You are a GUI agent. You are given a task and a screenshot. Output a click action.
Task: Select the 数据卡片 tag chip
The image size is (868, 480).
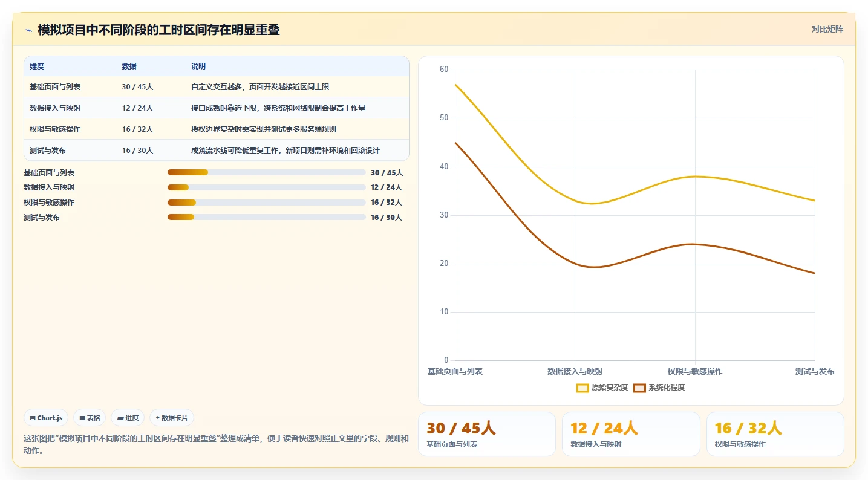pyautogui.click(x=172, y=418)
